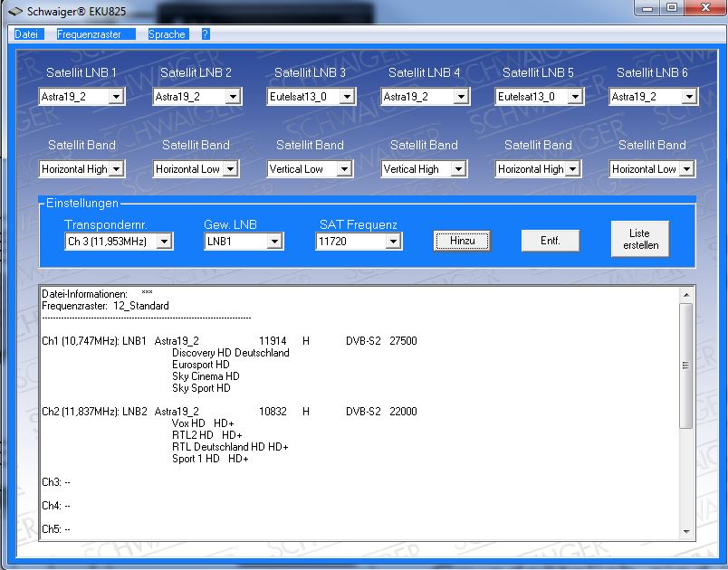The height and width of the screenshot is (570, 728).
Task: Open the ? help menu
Action: tap(206, 33)
